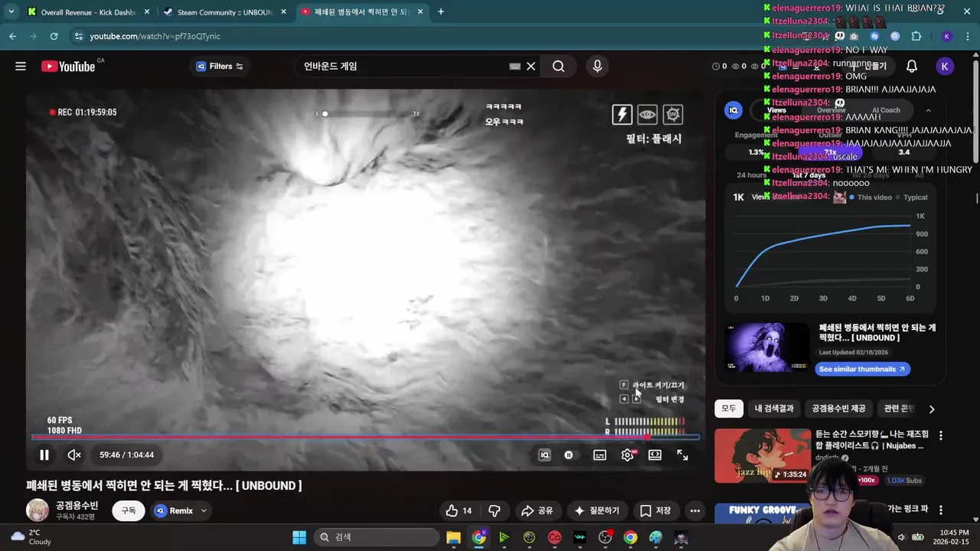This screenshot has width=980, height=551.
Task: Open the Paint app icon on the taskbar
Action: pyautogui.click(x=655, y=537)
